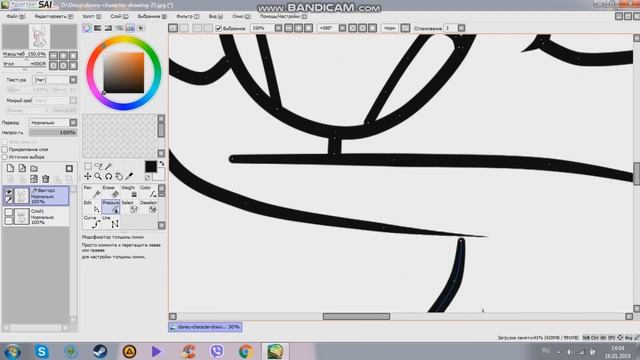
Task: Switch to the disney-character-drawing document tab
Action: coord(205,327)
